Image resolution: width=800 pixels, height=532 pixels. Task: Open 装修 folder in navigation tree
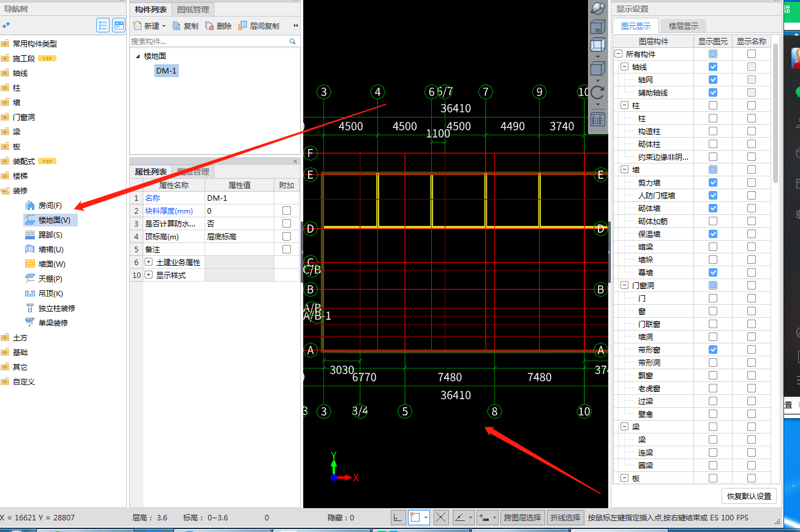coord(15,191)
